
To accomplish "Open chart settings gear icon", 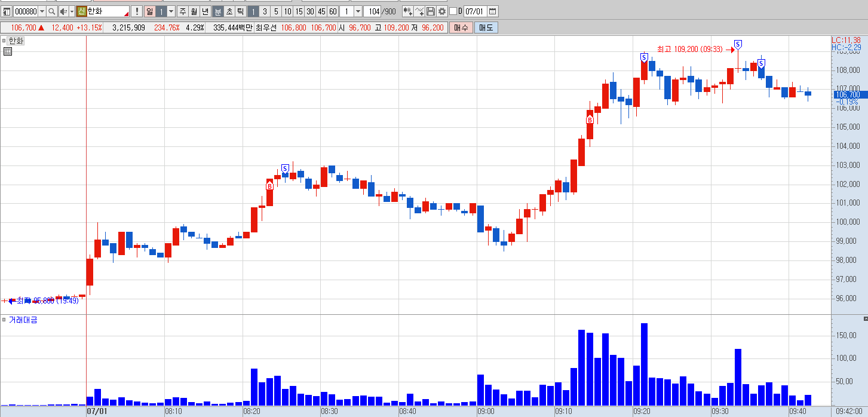I will tap(441, 11).
